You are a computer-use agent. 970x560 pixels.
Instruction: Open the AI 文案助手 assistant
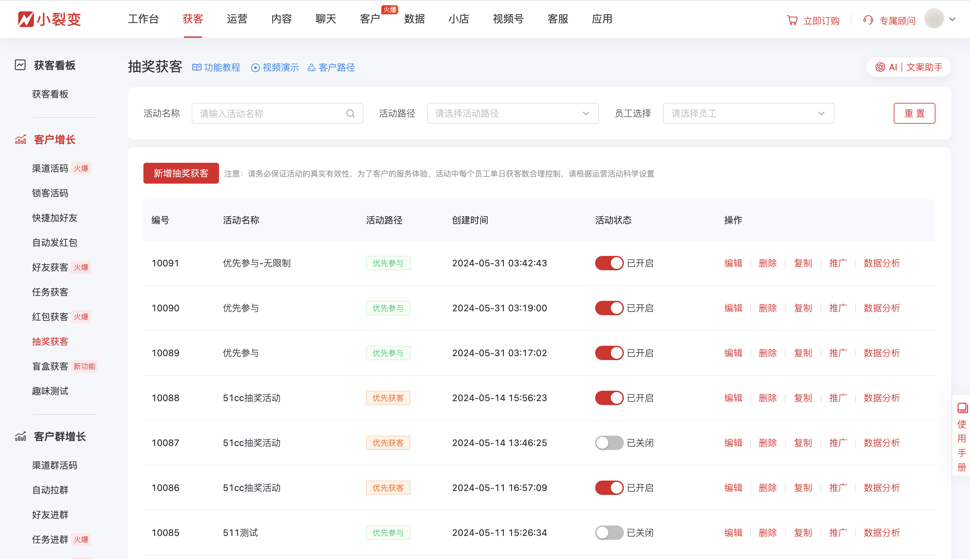(x=908, y=67)
